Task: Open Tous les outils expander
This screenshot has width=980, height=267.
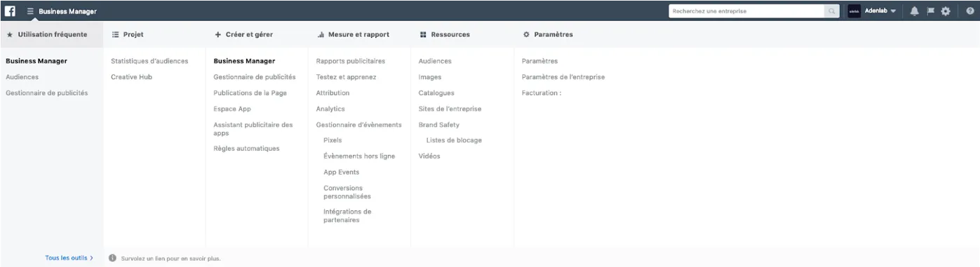Action: (69, 258)
